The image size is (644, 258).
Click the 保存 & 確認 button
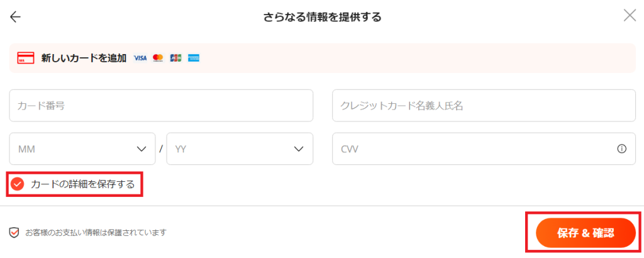586,233
